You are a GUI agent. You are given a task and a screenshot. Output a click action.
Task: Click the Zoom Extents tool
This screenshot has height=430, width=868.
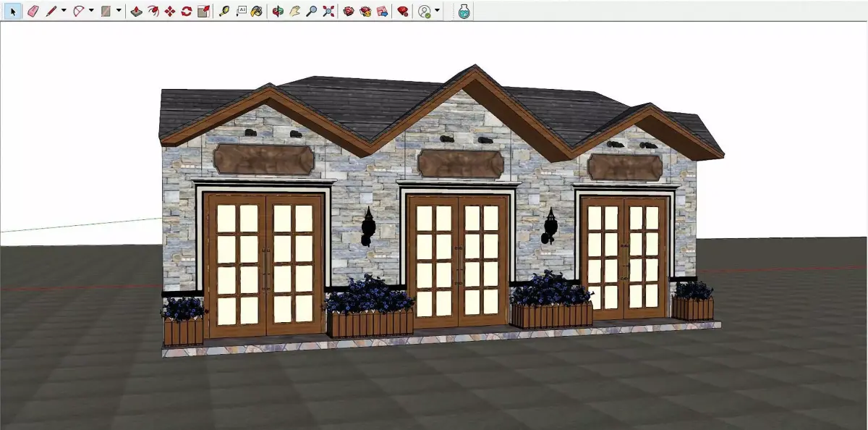pyautogui.click(x=328, y=11)
